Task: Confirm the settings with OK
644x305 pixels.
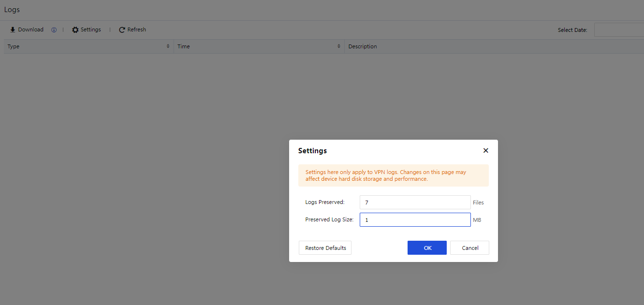Action: [x=427, y=248]
